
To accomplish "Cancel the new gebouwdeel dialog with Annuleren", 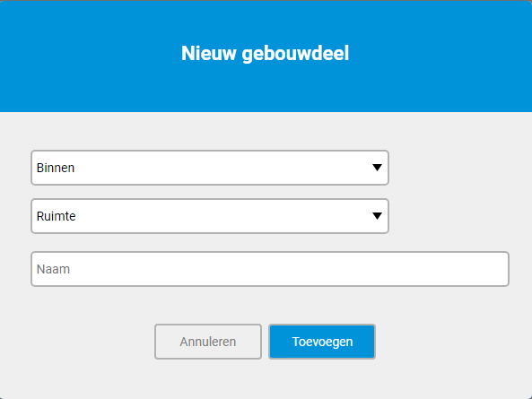I will tap(208, 342).
